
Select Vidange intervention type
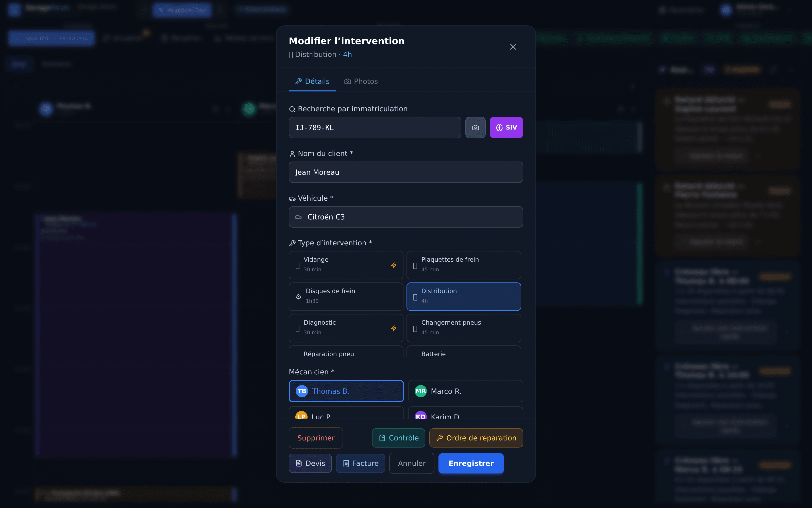click(346, 265)
